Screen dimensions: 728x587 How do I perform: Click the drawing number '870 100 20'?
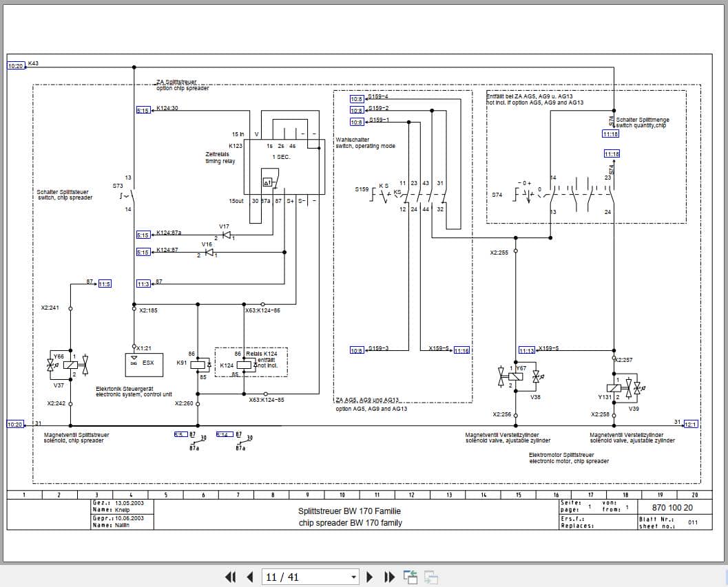tap(672, 507)
